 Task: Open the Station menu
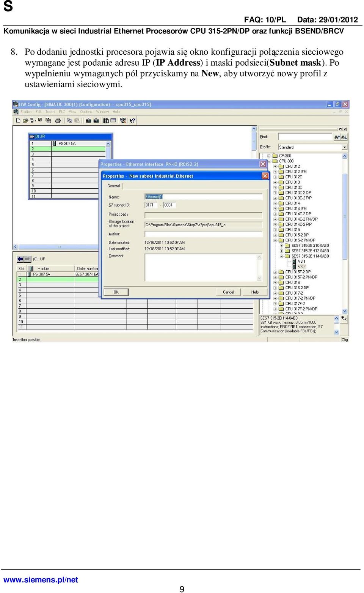coord(26,112)
